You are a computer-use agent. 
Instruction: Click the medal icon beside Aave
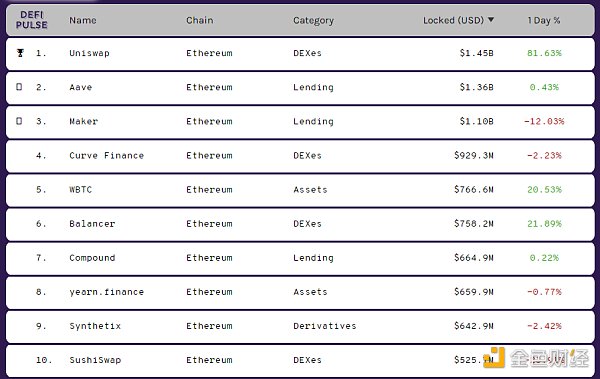19,87
